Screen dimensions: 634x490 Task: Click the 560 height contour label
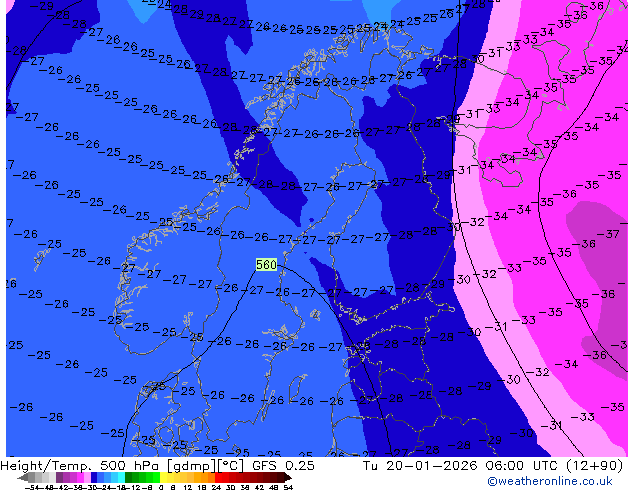click(x=266, y=265)
